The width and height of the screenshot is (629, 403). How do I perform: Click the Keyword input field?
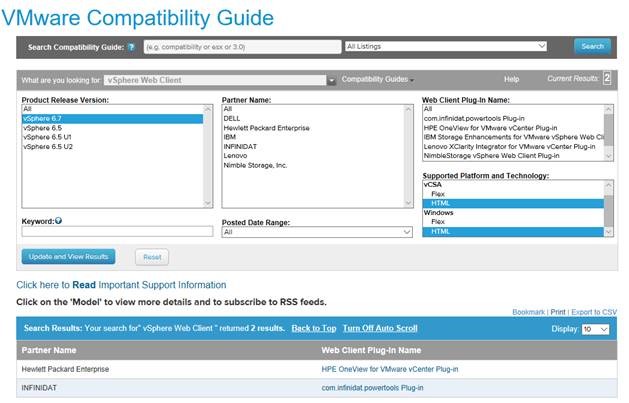tap(117, 231)
